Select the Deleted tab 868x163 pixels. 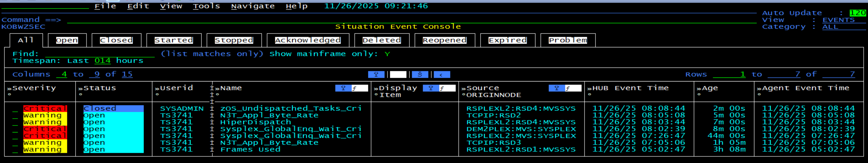coord(382,40)
